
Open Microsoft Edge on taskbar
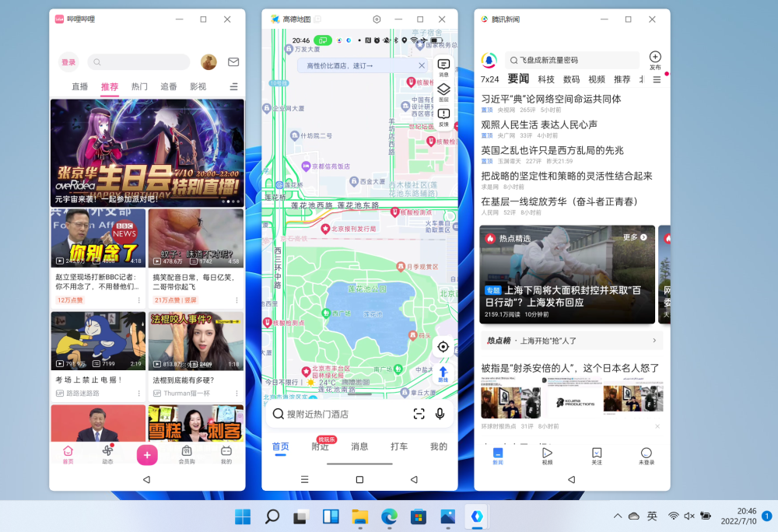[389, 516]
